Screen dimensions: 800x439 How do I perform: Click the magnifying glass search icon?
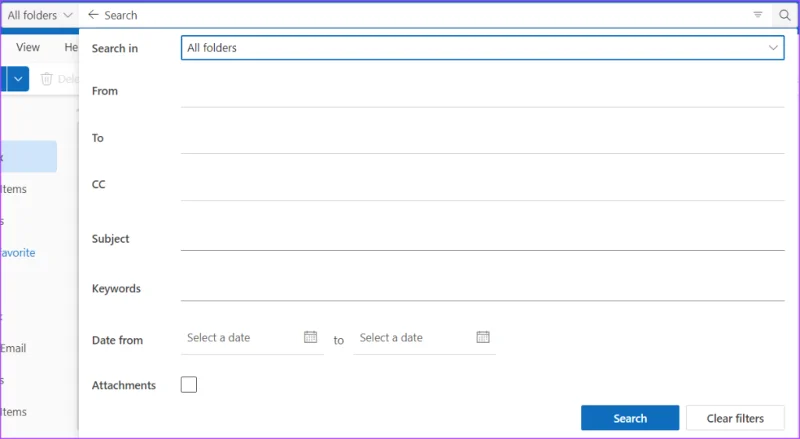pos(785,15)
